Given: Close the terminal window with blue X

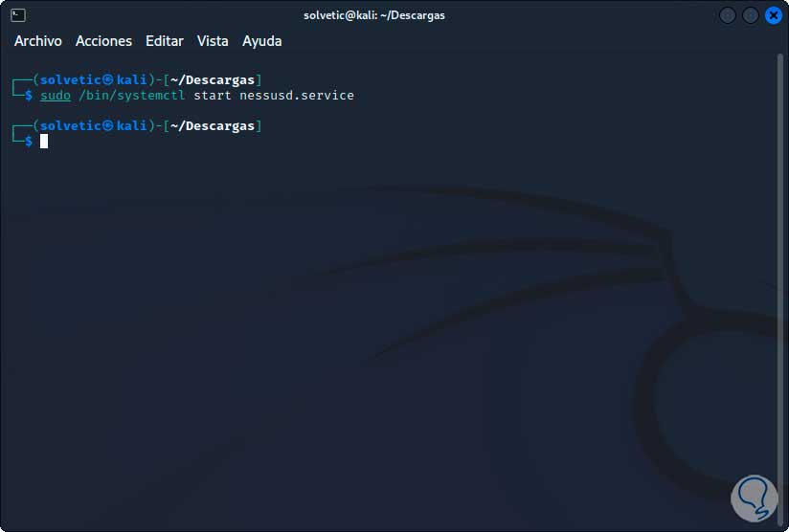Looking at the screenshot, I should 774,15.
